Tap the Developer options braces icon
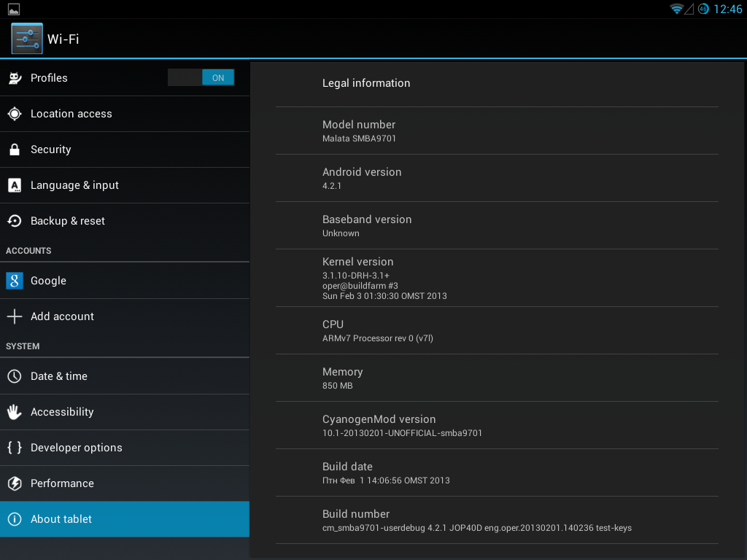Viewport: 747px width, 560px height. (15, 448)
